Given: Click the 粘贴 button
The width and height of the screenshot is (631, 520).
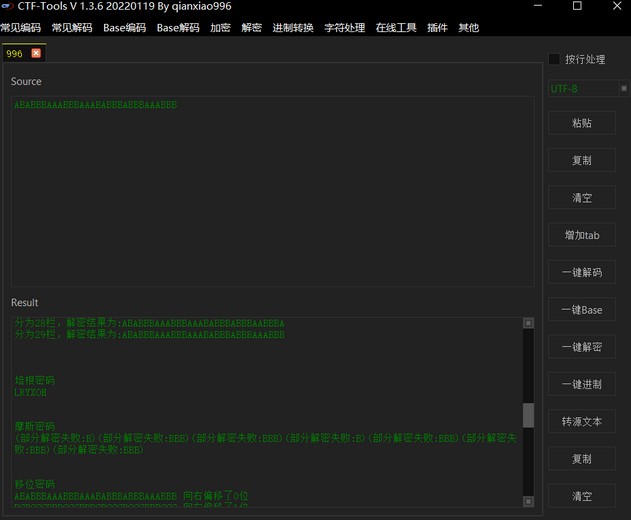Looking at the screenshot, I should [x=581, y=123].
